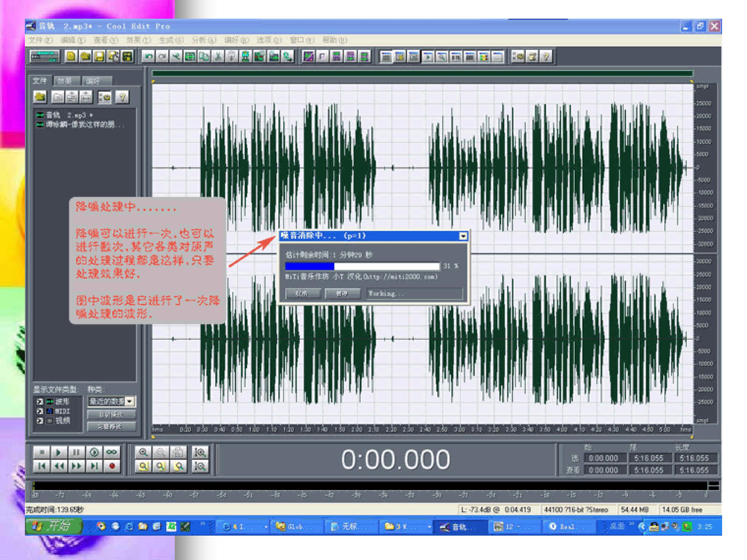Click the stop button in the transport
The width and height of the screenshot is (747, 560).
click(41, 452)
